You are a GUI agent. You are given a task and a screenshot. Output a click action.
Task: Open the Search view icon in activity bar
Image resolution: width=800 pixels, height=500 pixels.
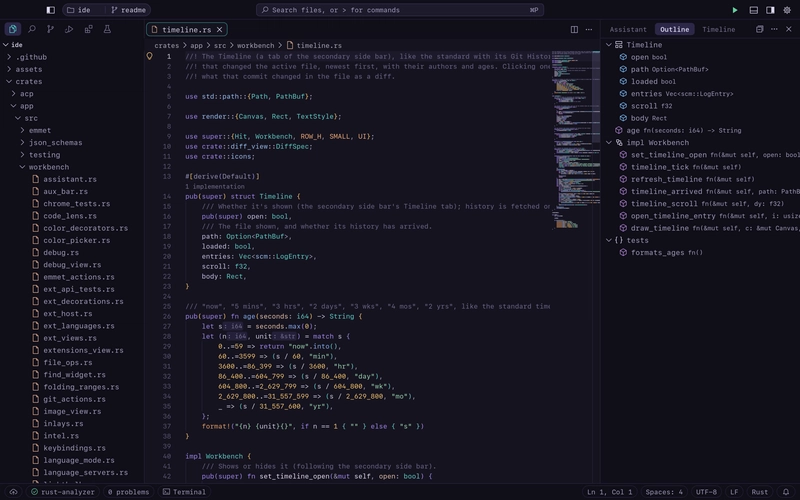click(x=32, y=29)
